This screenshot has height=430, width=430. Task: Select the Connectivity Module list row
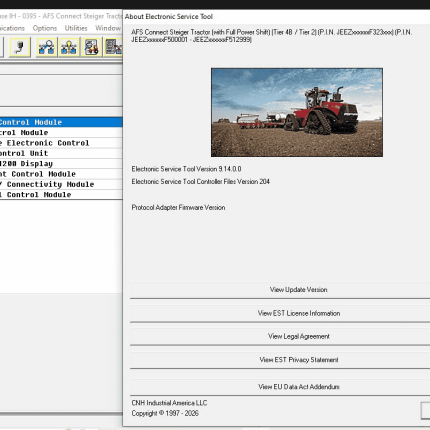61,184
